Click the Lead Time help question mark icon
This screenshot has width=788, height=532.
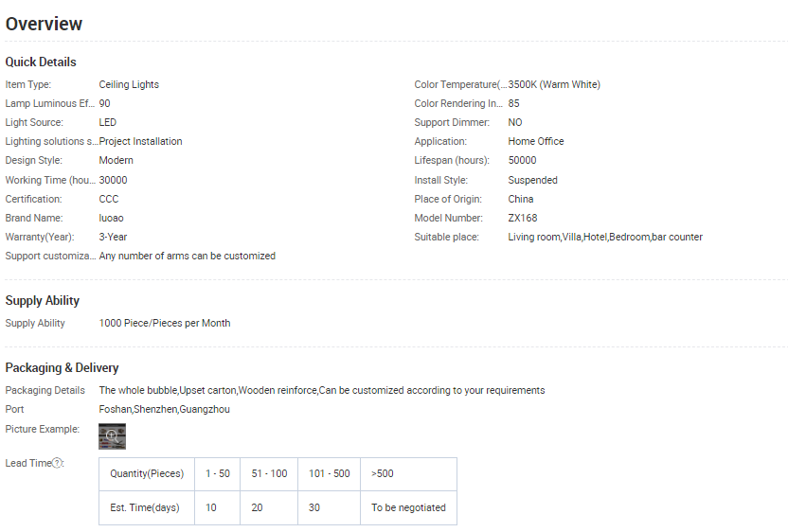(x=57, y=463)
